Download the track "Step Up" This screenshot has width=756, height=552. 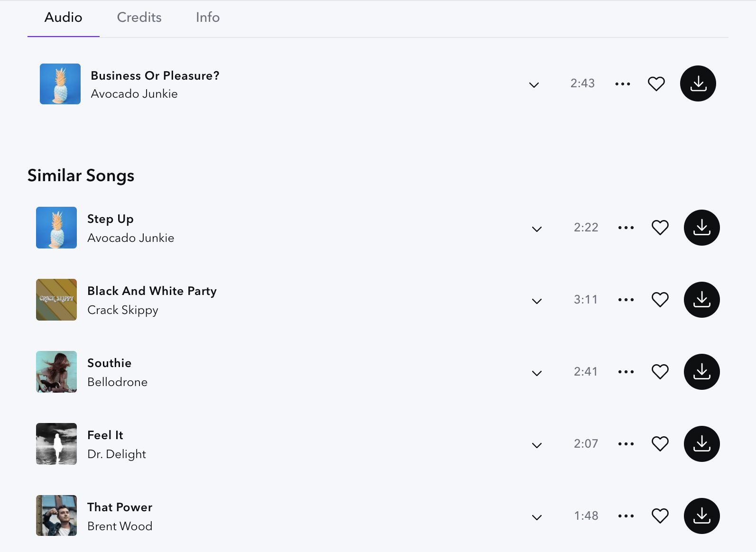(x=701, y=228)
